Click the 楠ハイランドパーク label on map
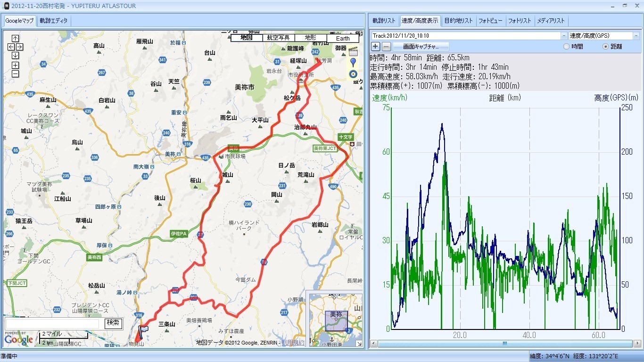Screen dimensions: 644x362 coord(244,225)
